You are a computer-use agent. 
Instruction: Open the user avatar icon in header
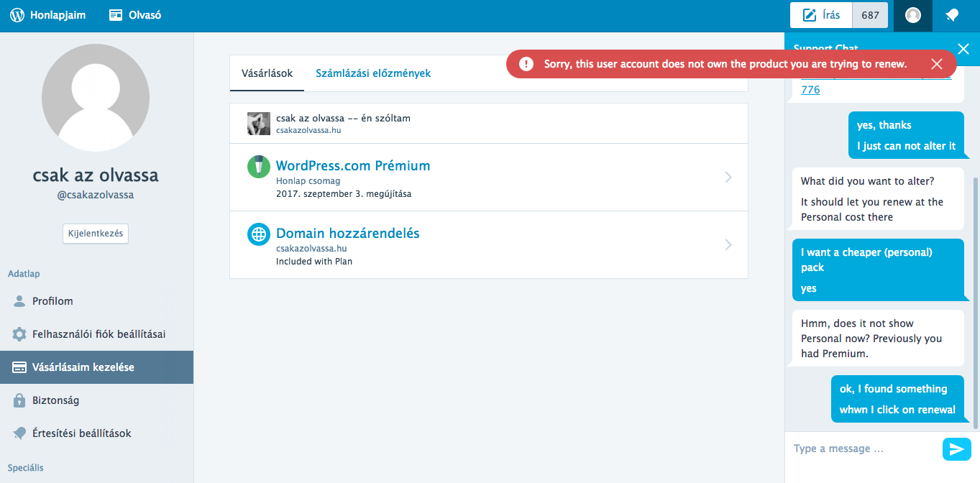tap(913, 15)
